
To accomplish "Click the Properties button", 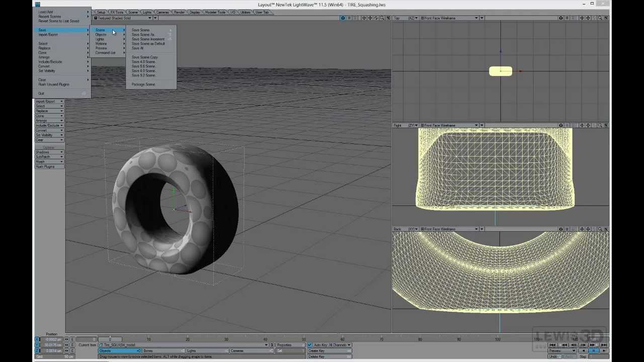I will pos(290,345).
